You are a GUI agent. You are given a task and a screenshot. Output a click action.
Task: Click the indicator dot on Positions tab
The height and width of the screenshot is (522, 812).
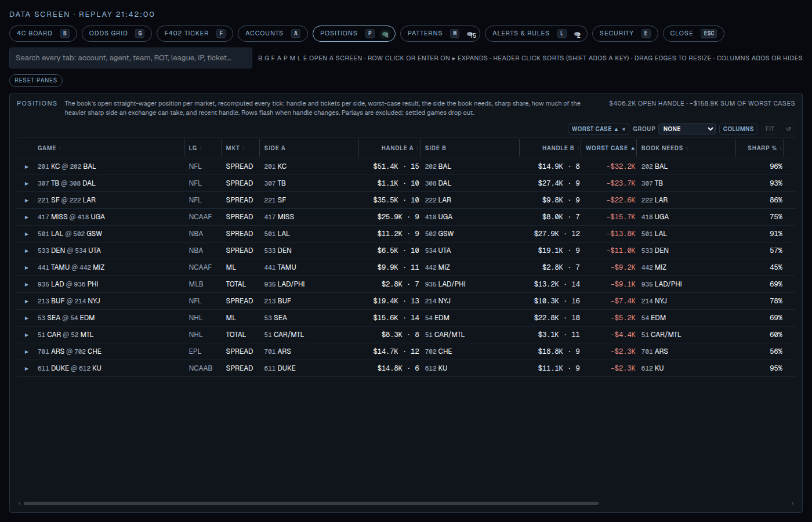click(385, 34)
